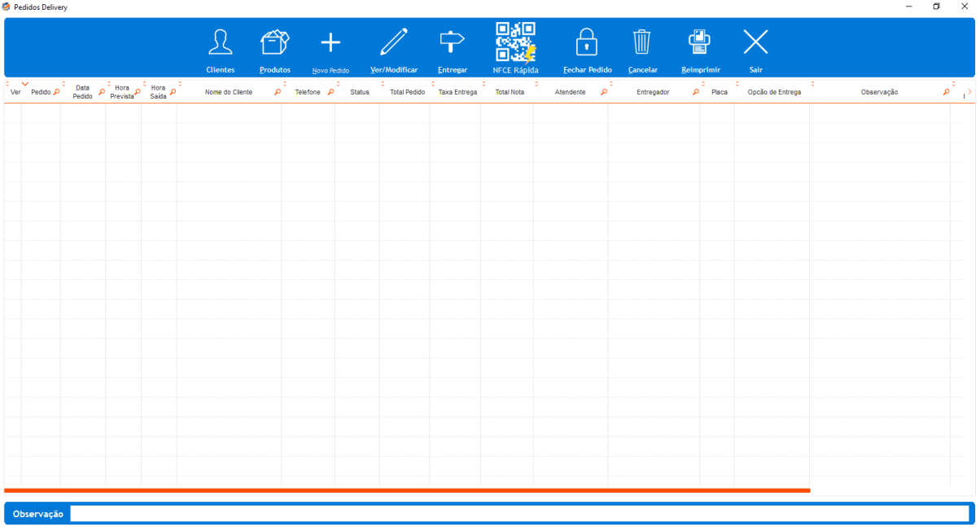The height and width of the screenshot is (527, 980).
Task: Focus the Observação text field at the bottom
Action: click(x=520, y=514)
